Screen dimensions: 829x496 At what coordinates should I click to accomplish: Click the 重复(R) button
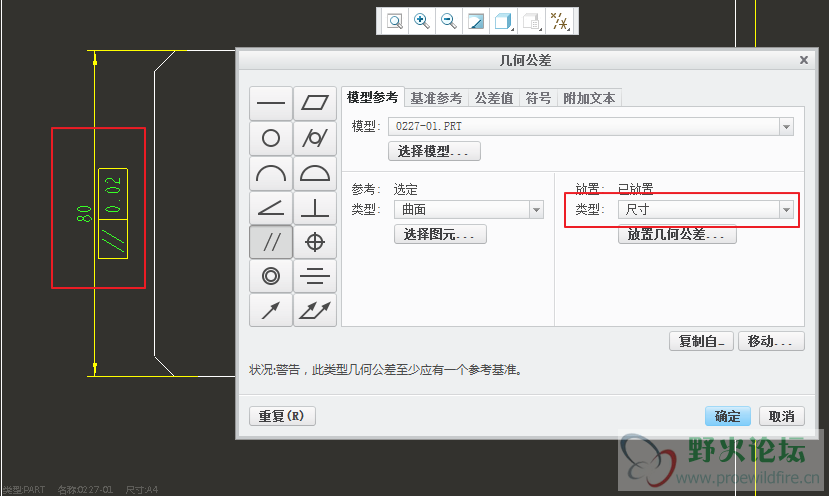pyautogui.click(x=282, y=416)
